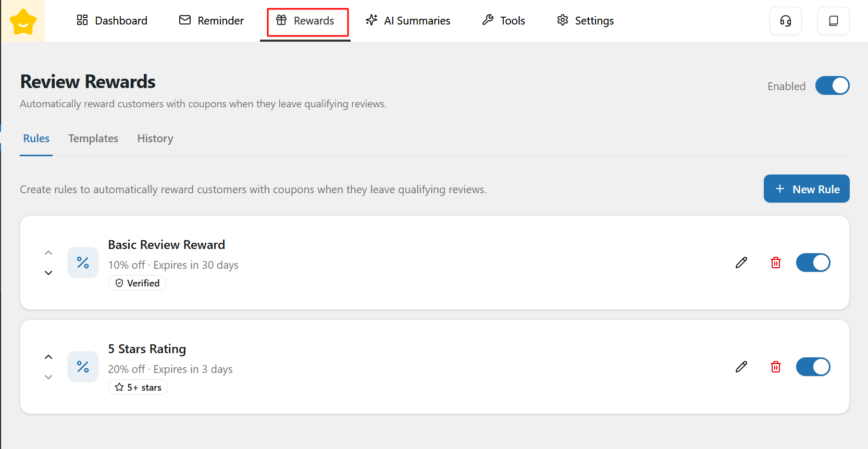Screen dimensions: 868x449
Task: Open the headset support icon
Action: click(x=785, y=21)
